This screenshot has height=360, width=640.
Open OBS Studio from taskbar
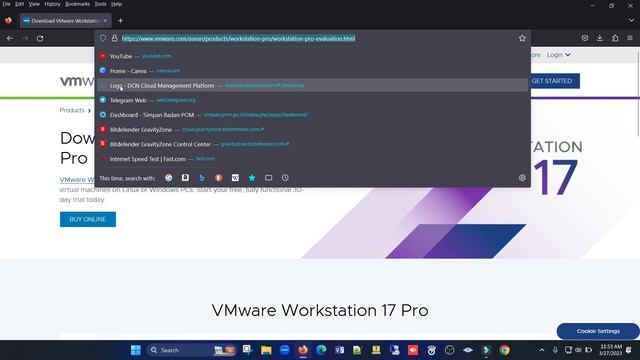449,350
